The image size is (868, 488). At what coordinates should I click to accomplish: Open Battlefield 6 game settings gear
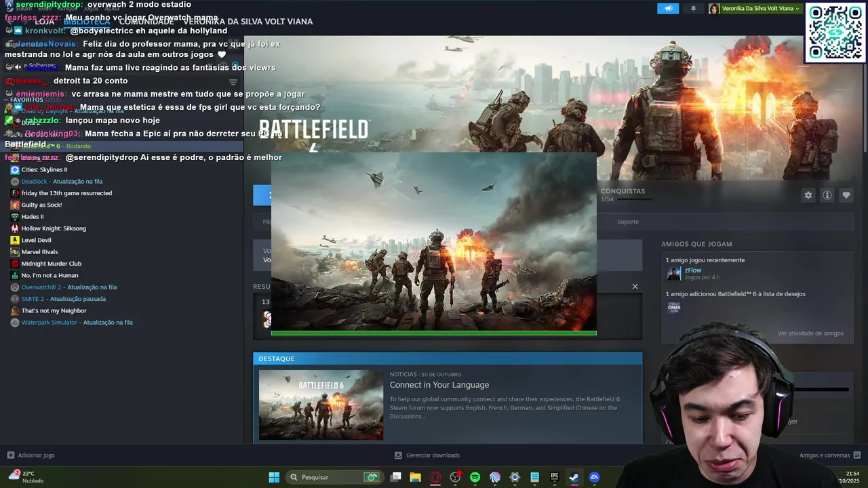(808, 195)
